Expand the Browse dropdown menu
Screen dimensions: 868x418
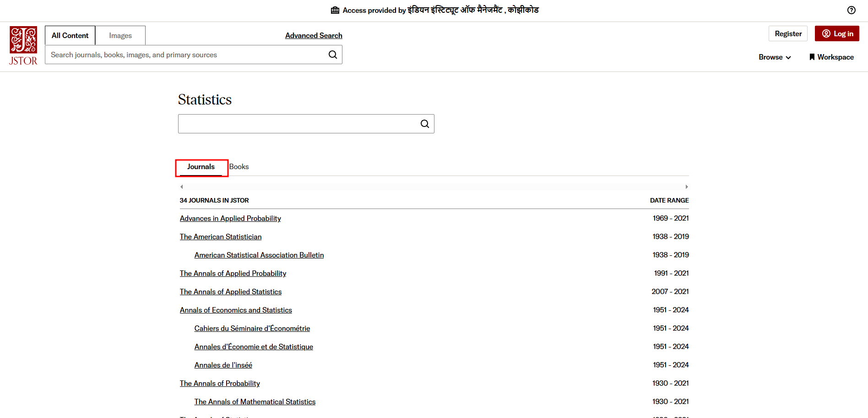775,57
